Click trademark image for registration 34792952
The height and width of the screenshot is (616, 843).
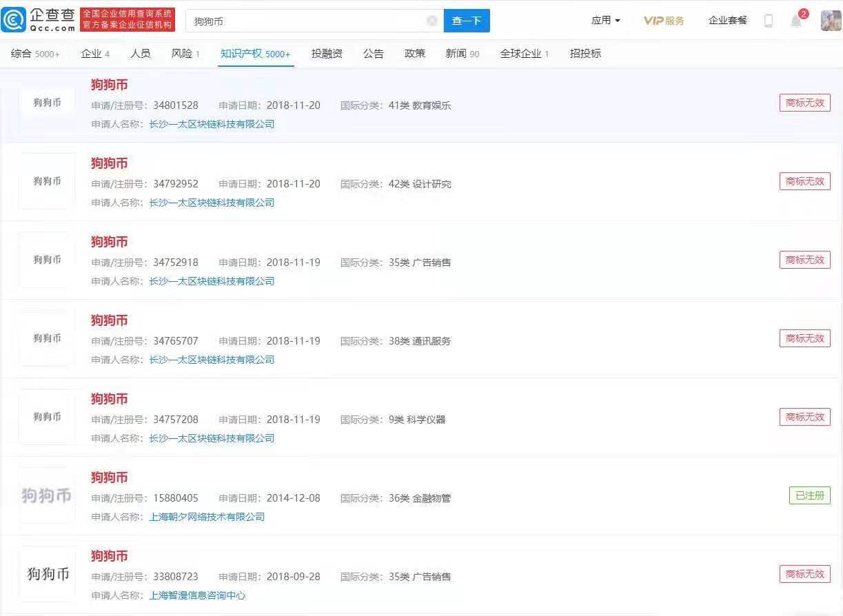click(47, 181)
